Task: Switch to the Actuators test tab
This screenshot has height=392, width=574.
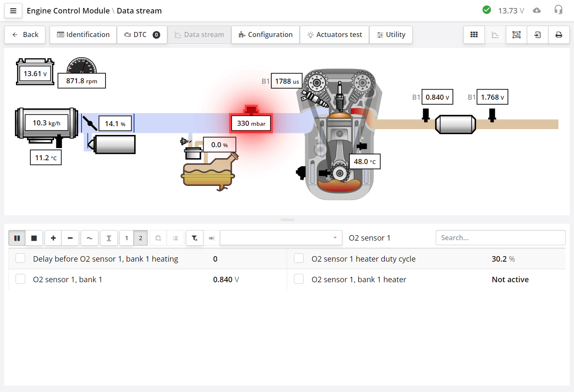Action: [x=334, y=34]
